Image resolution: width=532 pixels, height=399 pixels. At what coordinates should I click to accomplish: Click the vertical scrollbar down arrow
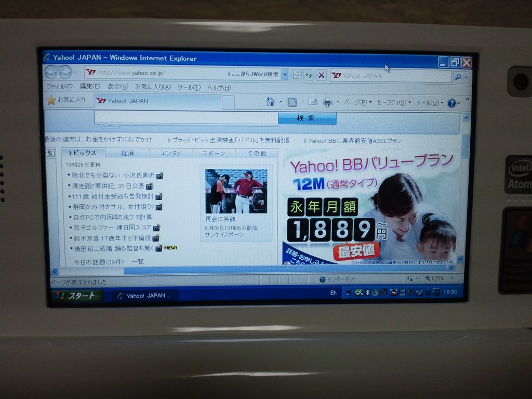point(460,259)
